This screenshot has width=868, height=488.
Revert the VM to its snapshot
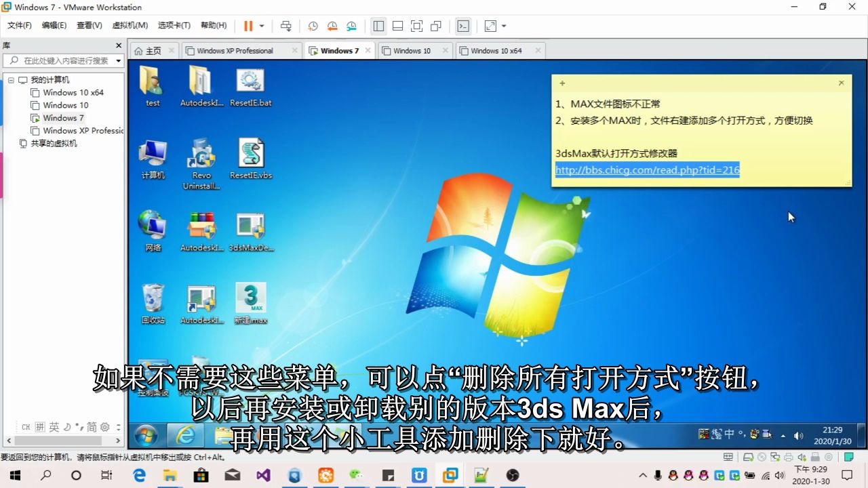click(x=332, y=26)
